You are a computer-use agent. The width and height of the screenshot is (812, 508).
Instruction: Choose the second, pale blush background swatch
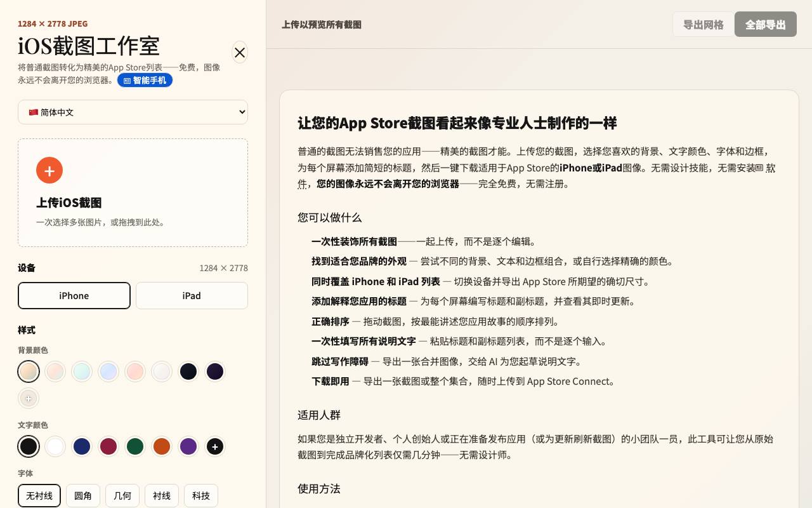click(x=55, y=371)
